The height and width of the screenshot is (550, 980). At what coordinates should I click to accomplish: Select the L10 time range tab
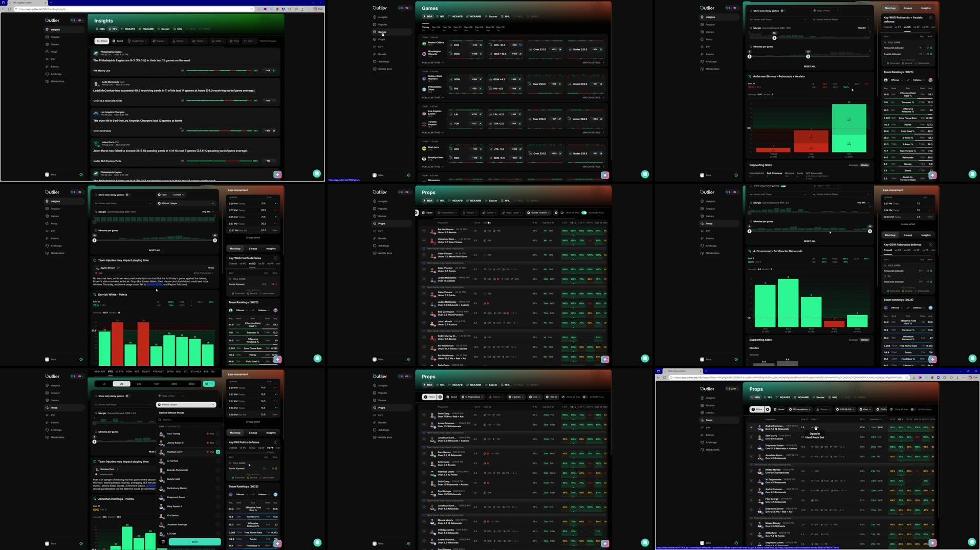pos(121,384)
